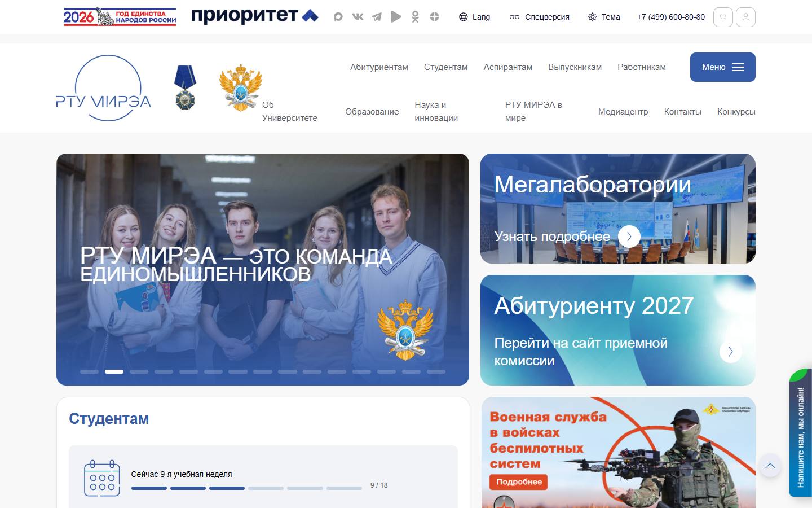Click the user profile icon button
The height and width of the screenshot is (508, 812).
tap(745, 17)
